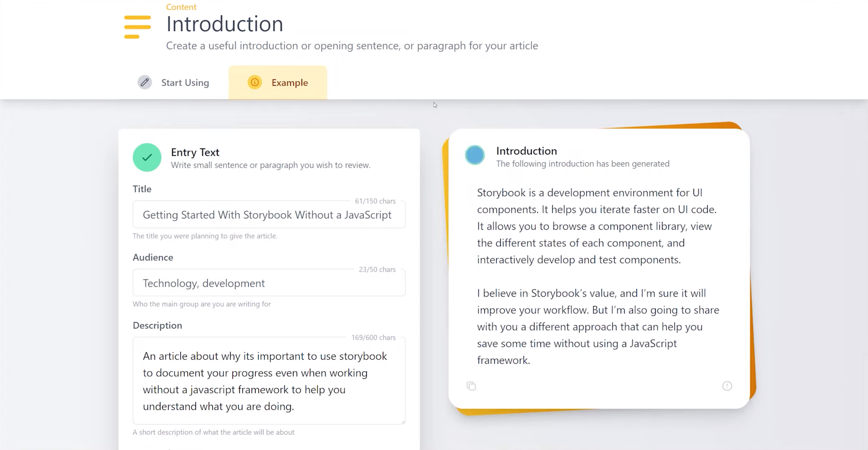868x450 pixels.
Task: Click inside the Description textarea
Action: pos(268,381)
